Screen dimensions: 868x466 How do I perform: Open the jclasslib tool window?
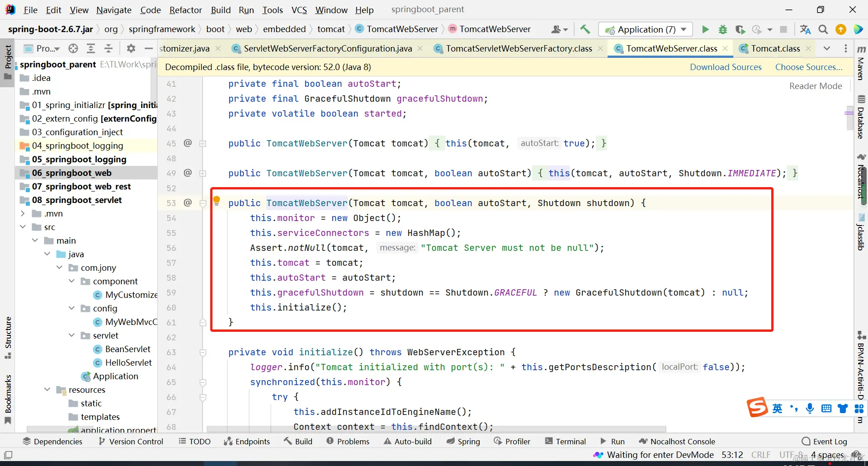click(x=861, y=231)
